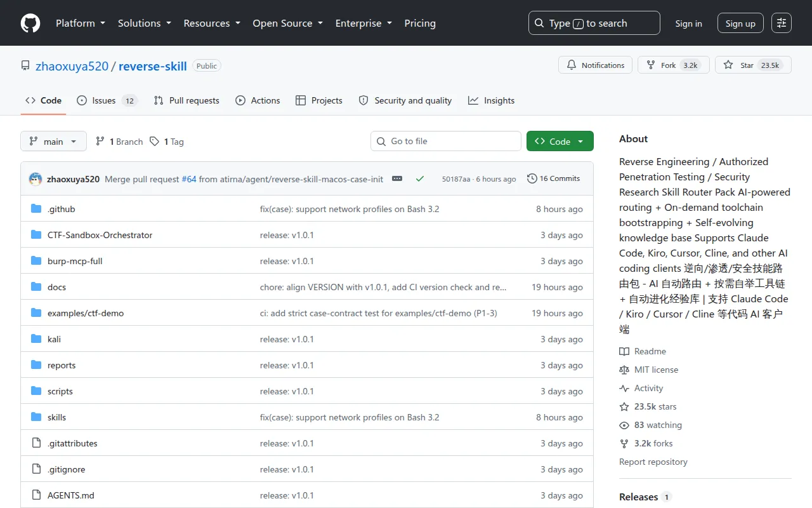812x508 pixels.
Task: Click the examples/ctf-demo folder icon
Action: click(x=36, y=313)
